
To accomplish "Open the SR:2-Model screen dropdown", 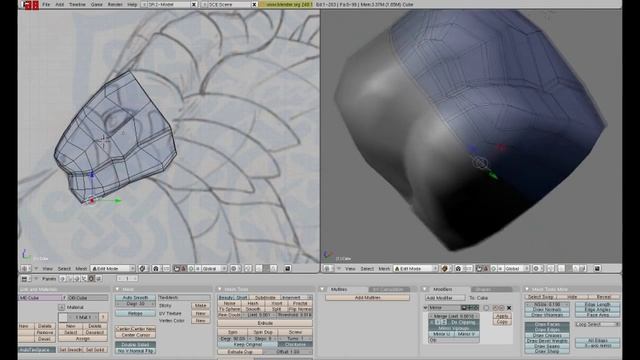I will [144, 4].
